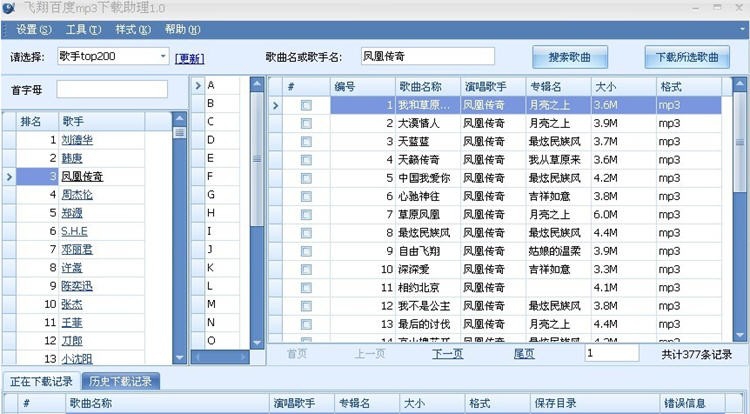Open the 设置(S) menu
The image size is (750, 414).
[x=33, y=30]
